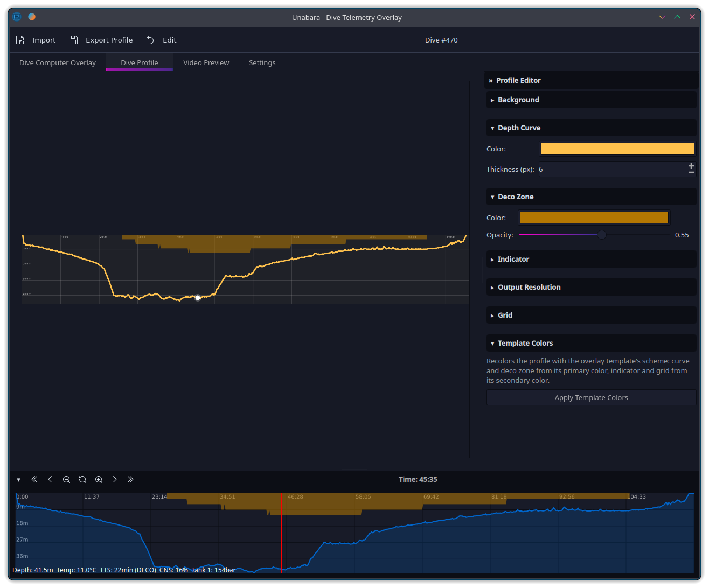Click Export Profile text
709x588 pixels.
(x=109, y=40)
